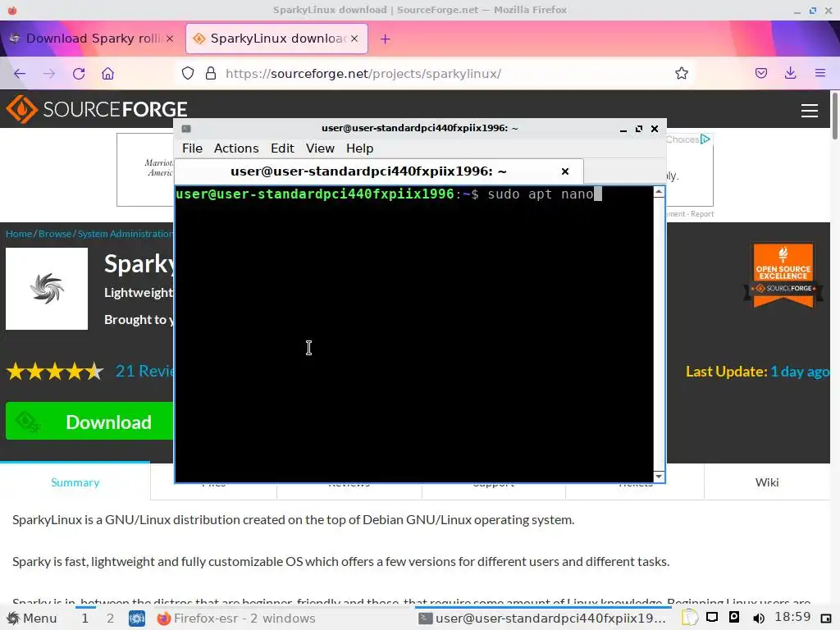Open the terminal Help menu
840x630 pixels.
359,148
